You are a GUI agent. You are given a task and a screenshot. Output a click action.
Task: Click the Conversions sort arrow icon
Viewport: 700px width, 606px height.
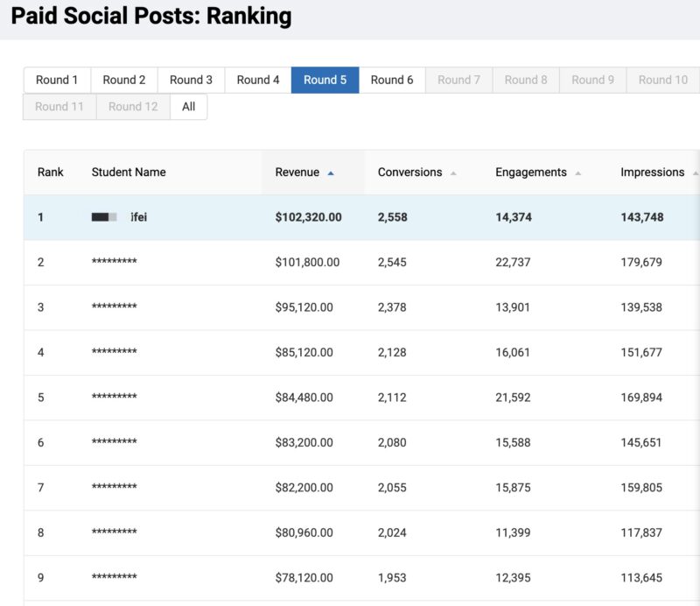[453, 173]
